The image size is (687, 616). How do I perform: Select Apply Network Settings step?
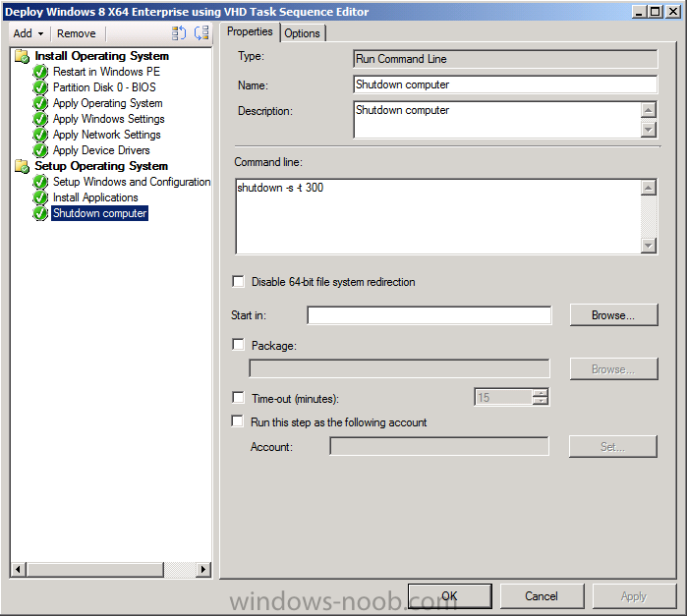click(x=107, y=135)
